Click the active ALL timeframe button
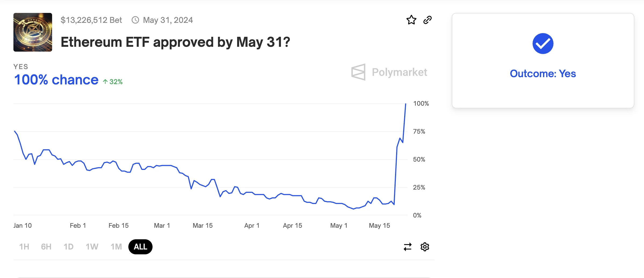 (x=140, y=247)
